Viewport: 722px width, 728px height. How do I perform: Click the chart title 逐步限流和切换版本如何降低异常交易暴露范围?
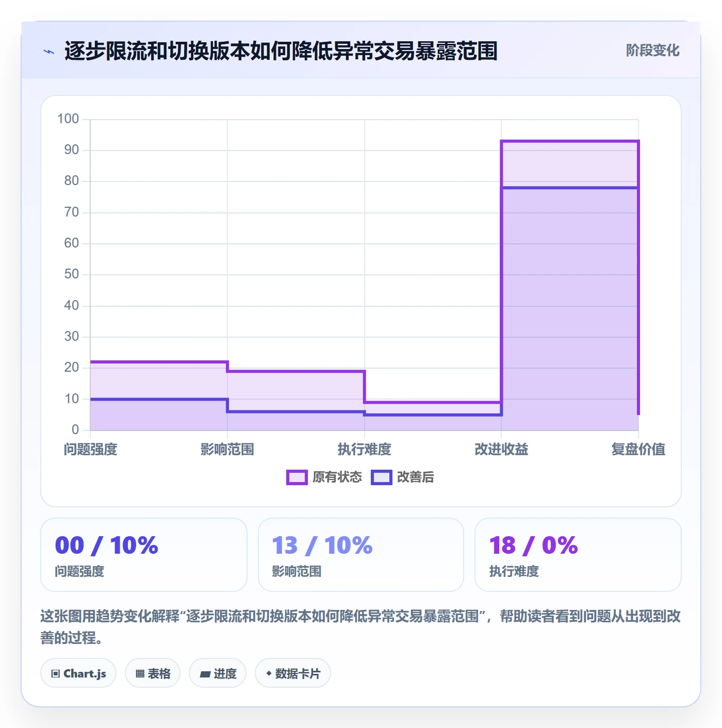point(281,51)
